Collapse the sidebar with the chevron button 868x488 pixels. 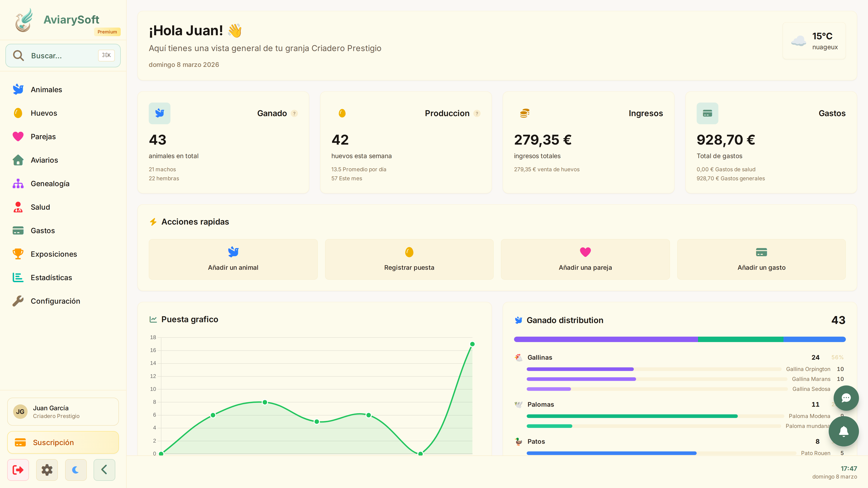click(x=104, y=470)
